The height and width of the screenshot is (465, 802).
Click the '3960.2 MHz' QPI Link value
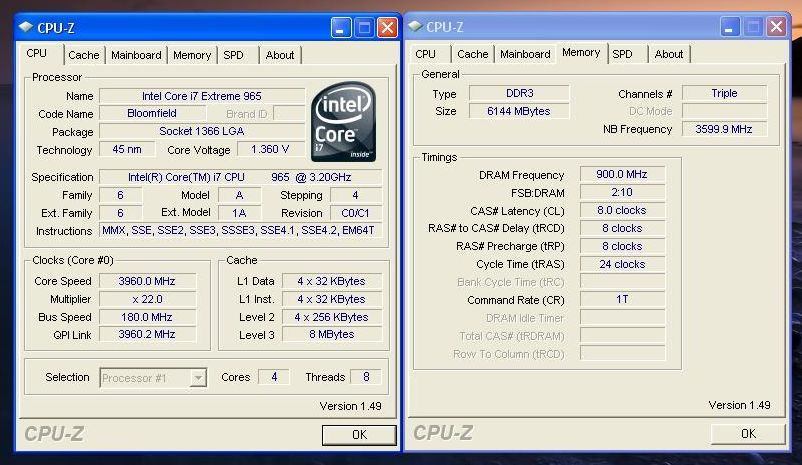pyautogui.click(x=147, y=335)
